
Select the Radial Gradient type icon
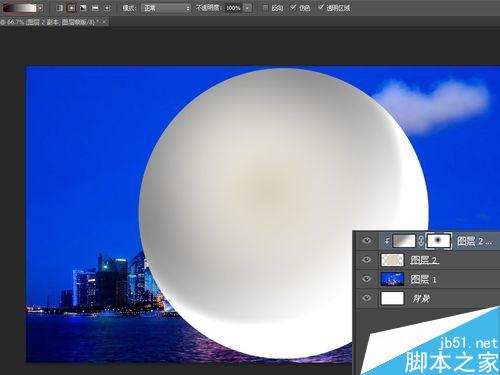pos(71,8)
